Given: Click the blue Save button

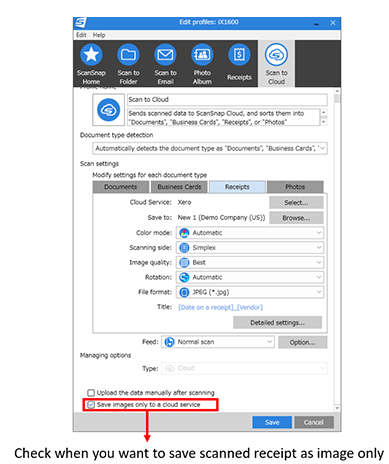Looking at the screenshot, I should tap(272, 422).
